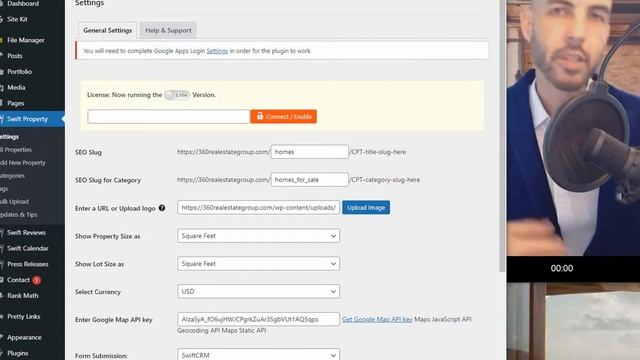
Task: Click the Upload Image button
Action: click(366, 207)
